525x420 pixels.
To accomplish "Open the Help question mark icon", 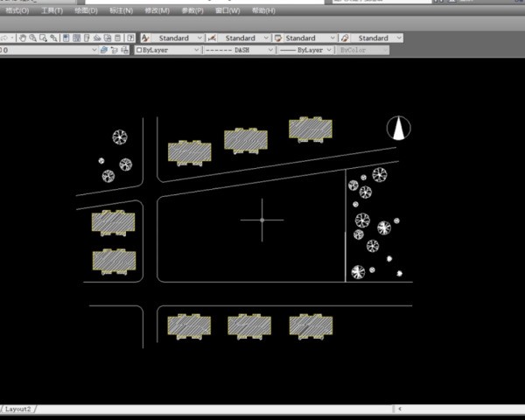I will [130, 38].
